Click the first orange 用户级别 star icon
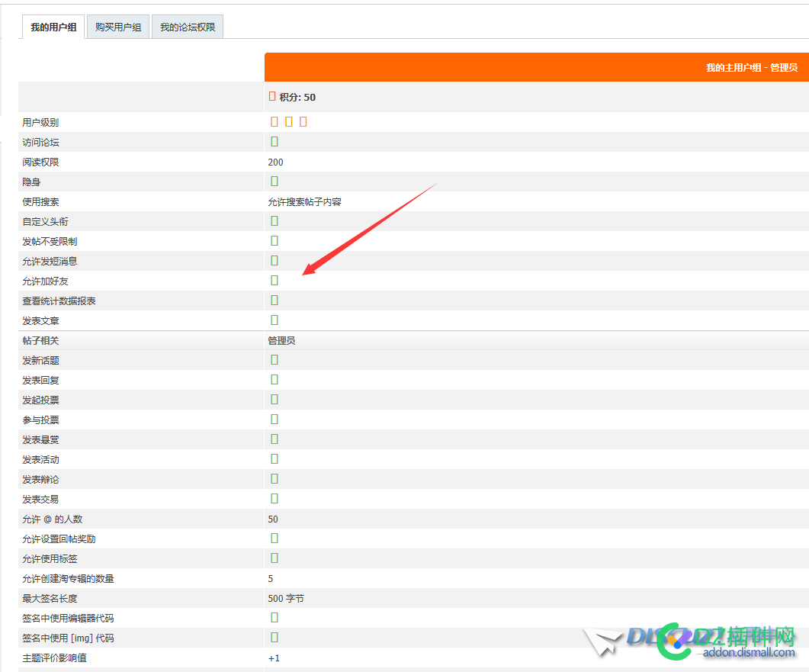The width and height of the screenshot is (809, 672). (x=274, y=122)
